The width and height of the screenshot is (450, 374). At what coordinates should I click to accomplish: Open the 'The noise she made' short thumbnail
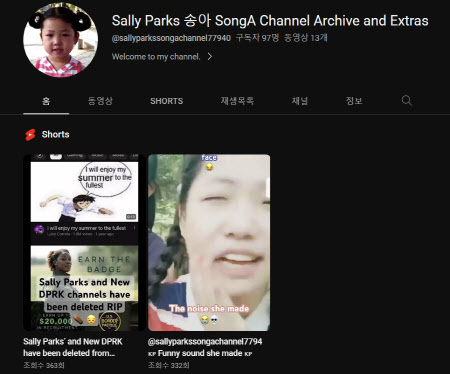coord(209,243)
